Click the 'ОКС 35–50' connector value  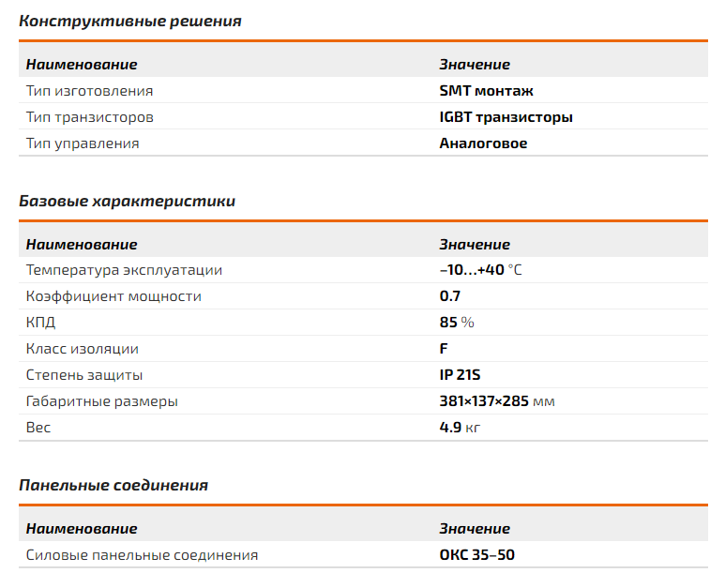pyautogui.click(x=476, y=555)
